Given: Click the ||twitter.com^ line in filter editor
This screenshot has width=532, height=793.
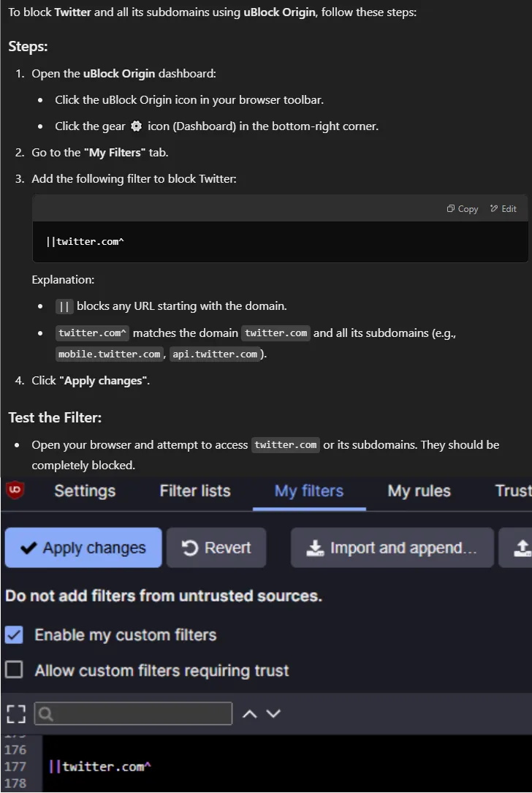Looking at the screenshot, I should click(100, 766).
